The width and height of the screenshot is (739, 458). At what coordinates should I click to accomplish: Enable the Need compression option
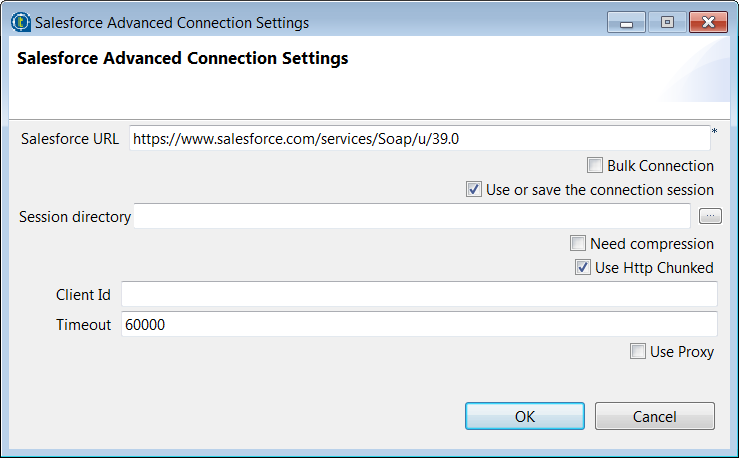click(x=578, y=244)
